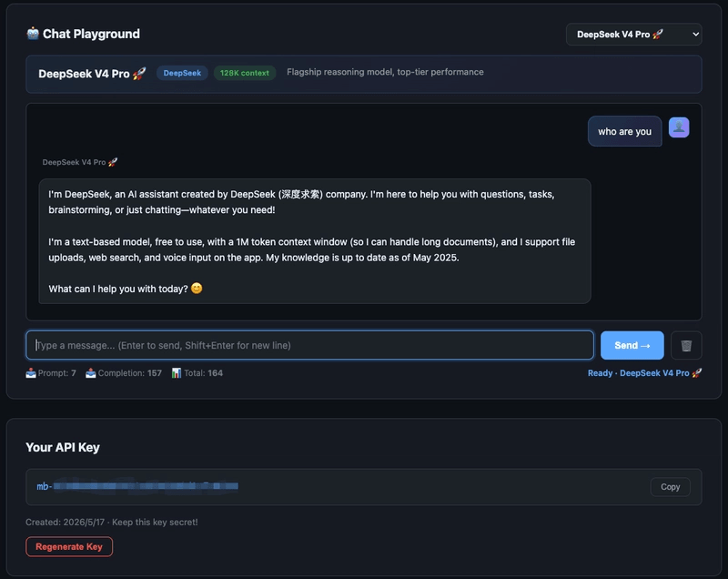Click the Prompt token count icon

point(31,373)
